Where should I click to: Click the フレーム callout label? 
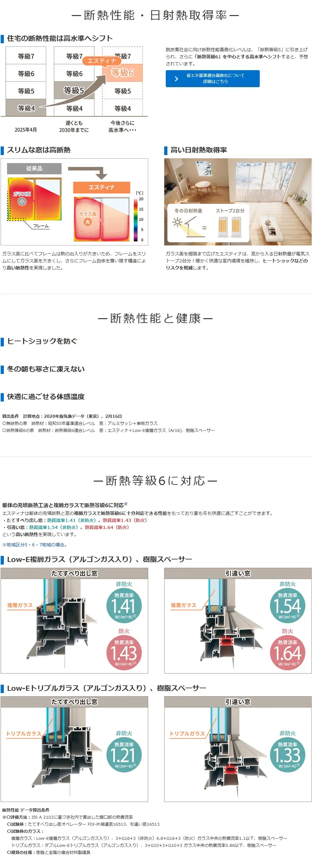point(41,226)
